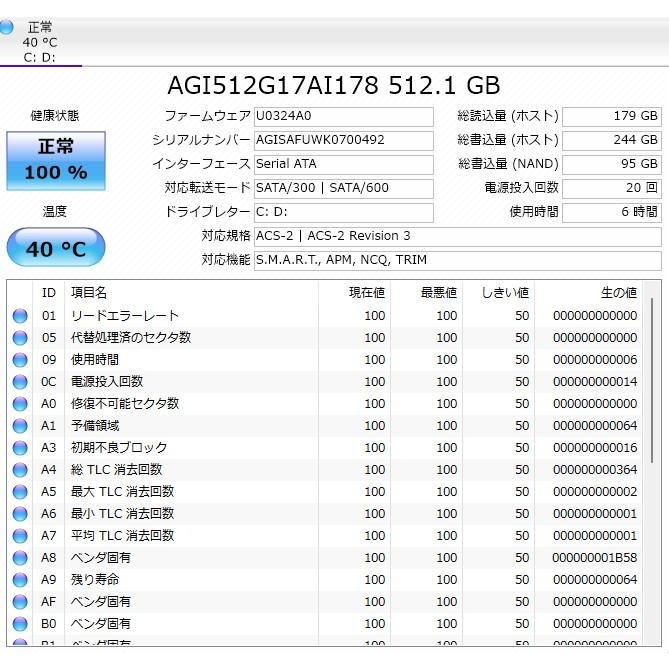Click raw value 000000000016 in row A3
The width and height of the screenshot is (669, 669).
pos(595,448)
